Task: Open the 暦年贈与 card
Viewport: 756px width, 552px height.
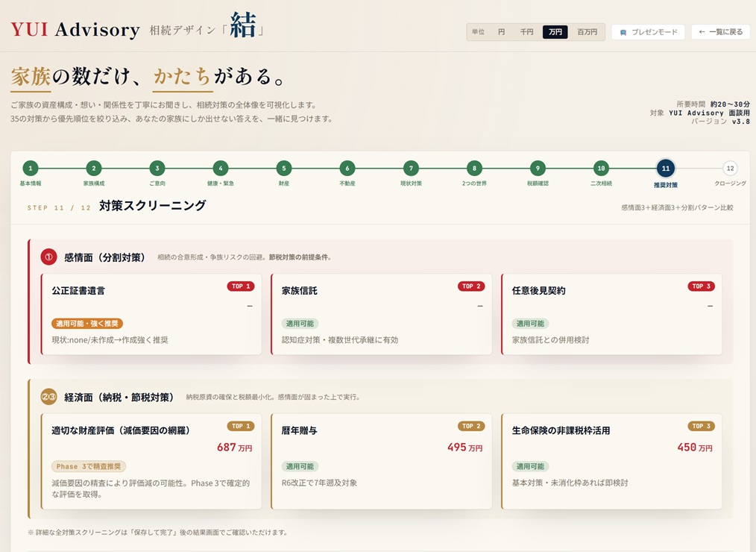Action: coord(382,461)
